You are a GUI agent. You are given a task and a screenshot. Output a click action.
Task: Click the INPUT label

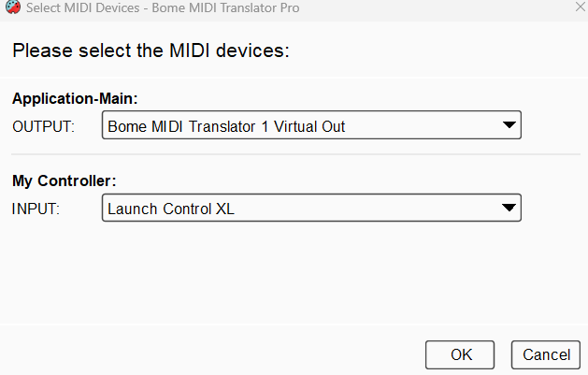[36, 209]
